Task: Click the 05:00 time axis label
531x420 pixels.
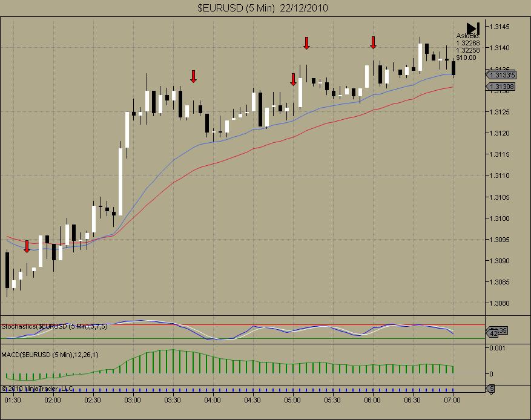Action: pyautogui.click(x=292, y=401)
